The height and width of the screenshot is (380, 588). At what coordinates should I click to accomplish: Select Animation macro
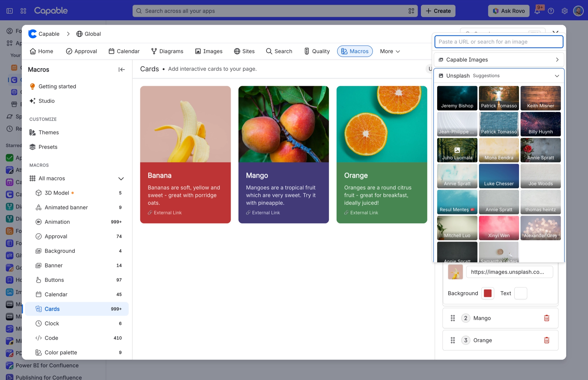(x=77, y=222)
